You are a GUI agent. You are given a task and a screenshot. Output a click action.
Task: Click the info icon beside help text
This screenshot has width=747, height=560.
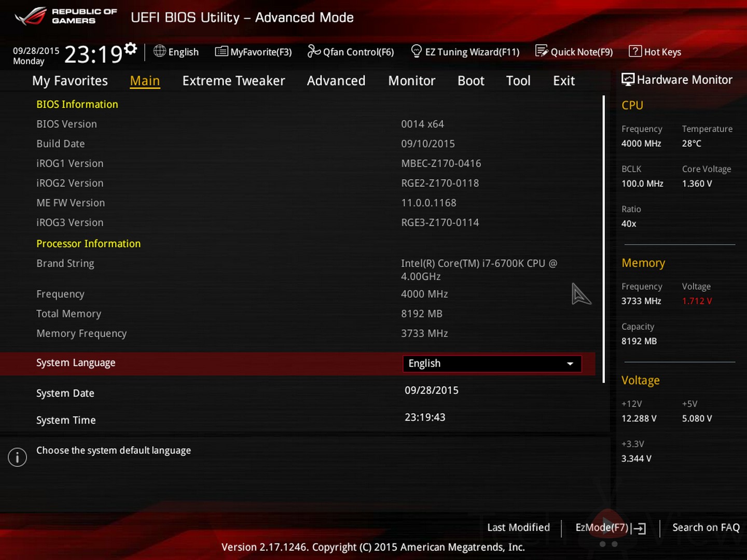point(17,457)
